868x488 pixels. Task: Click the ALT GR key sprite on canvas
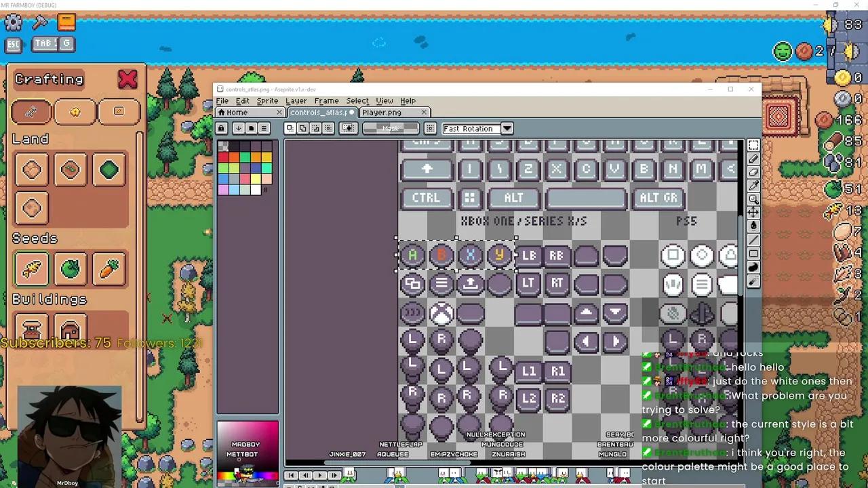click(658, 198)
